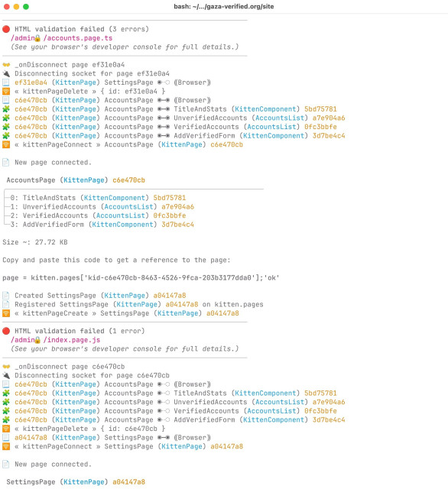Click the code line 'page = kitten.pages[...]'
The height and width of the screenshot is (489, 448).
pos(141,278)
